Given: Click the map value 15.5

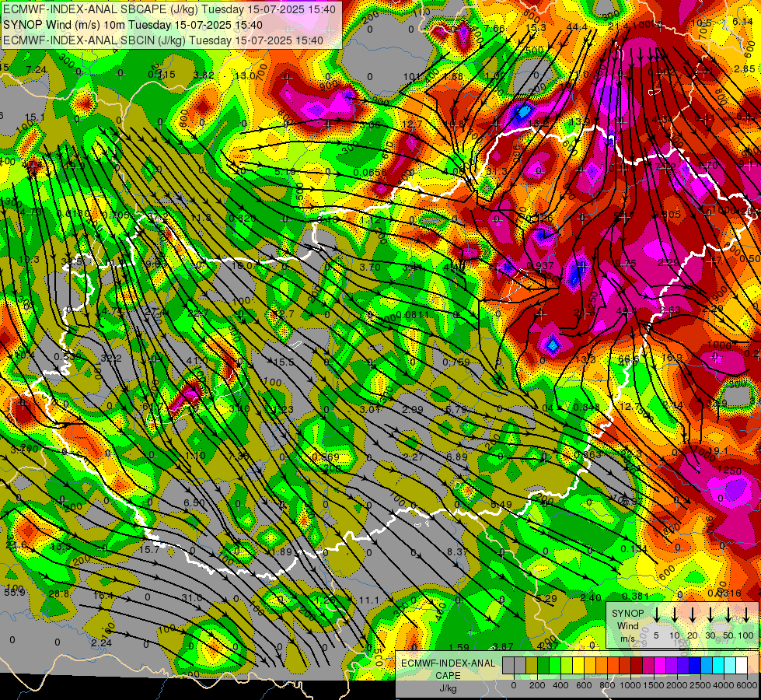Looking at the screenshot, I should coord(284,362).
